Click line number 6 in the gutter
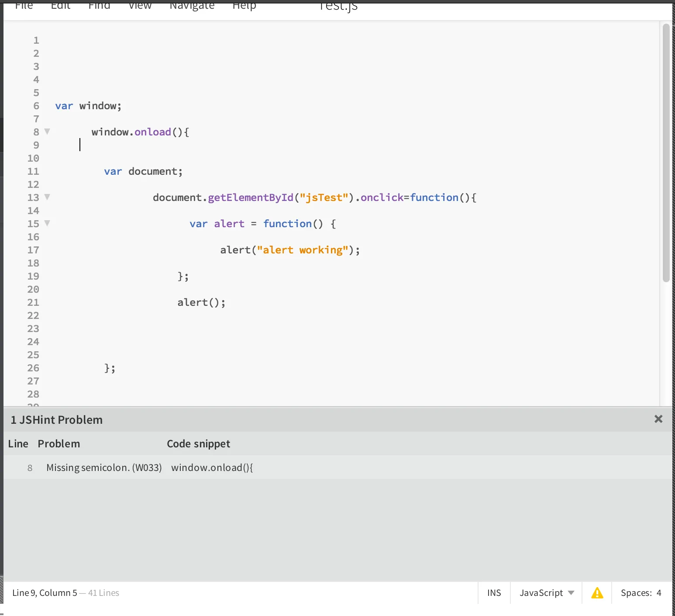Screen dimensions: 675x616 (x=36, y=106)
